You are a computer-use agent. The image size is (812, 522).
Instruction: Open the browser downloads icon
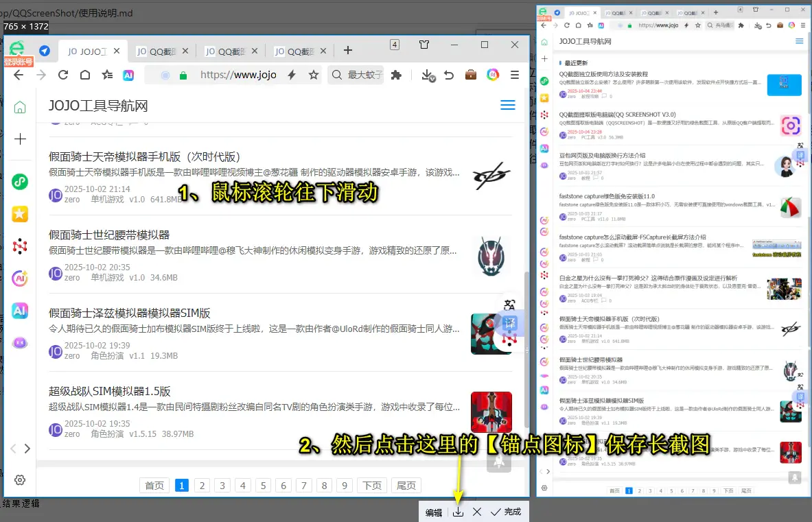427,75
